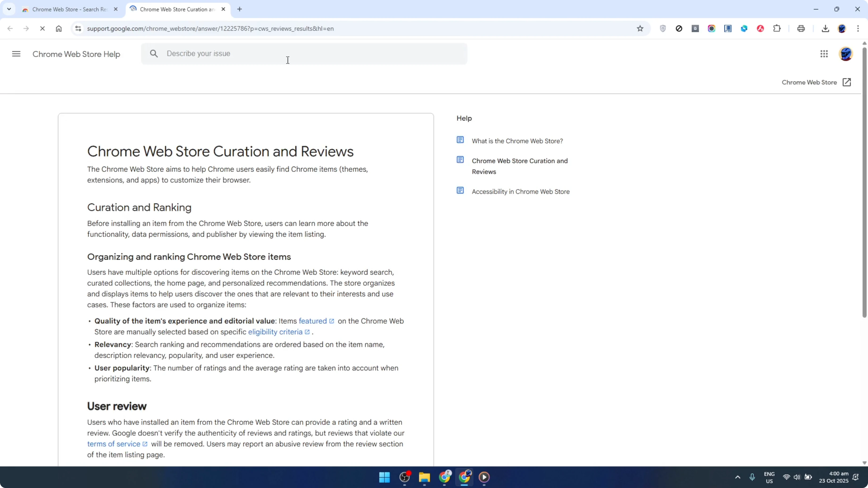
Task: Adjust the volume from the taskbar speaker
Action: tap(797, 477)
